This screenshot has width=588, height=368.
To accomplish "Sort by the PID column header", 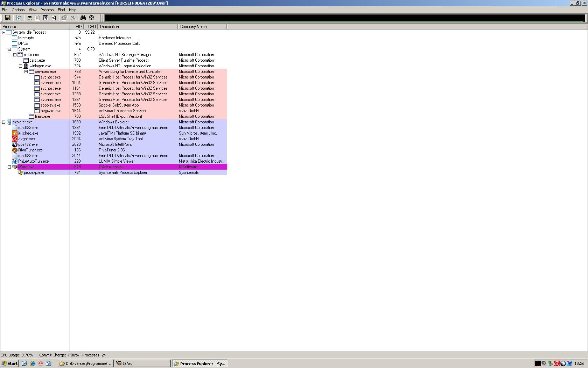I will coord(77,27).
